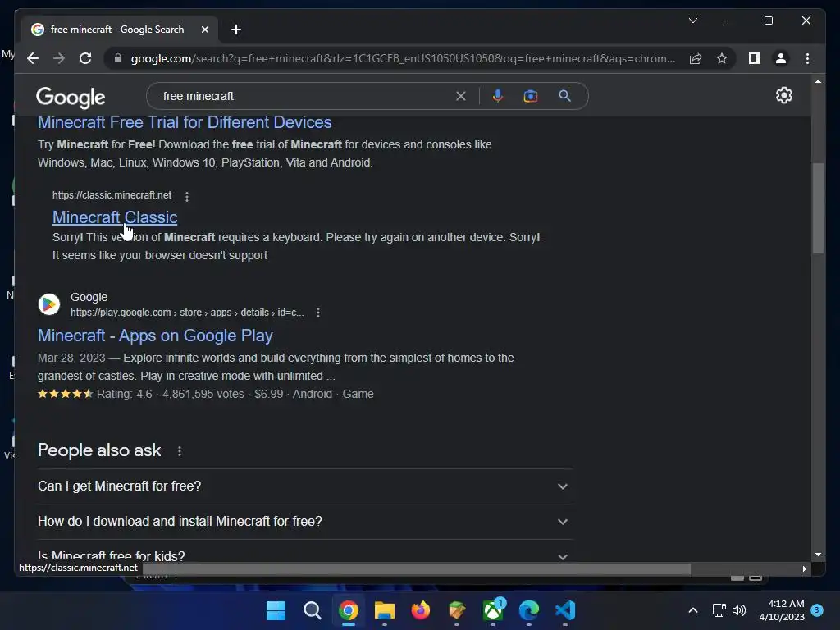Open Minecraft - Apps on Google Play
The height and width of the screenshot is (630, 840).
click(x=155, y=336)
